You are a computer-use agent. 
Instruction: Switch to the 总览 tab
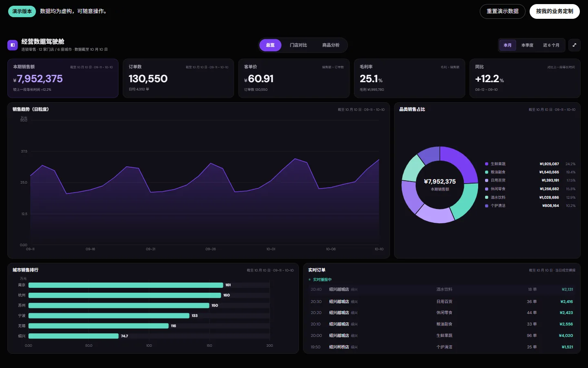click(x=270, y=45)
